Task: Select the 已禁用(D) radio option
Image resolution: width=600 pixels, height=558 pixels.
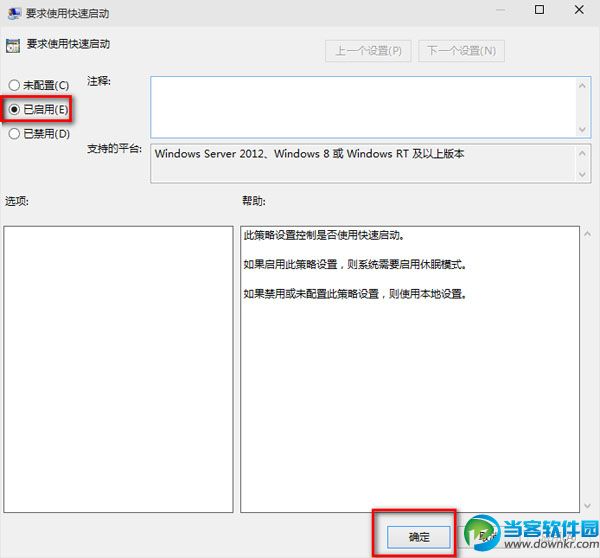Action: [x=39, y=134]
